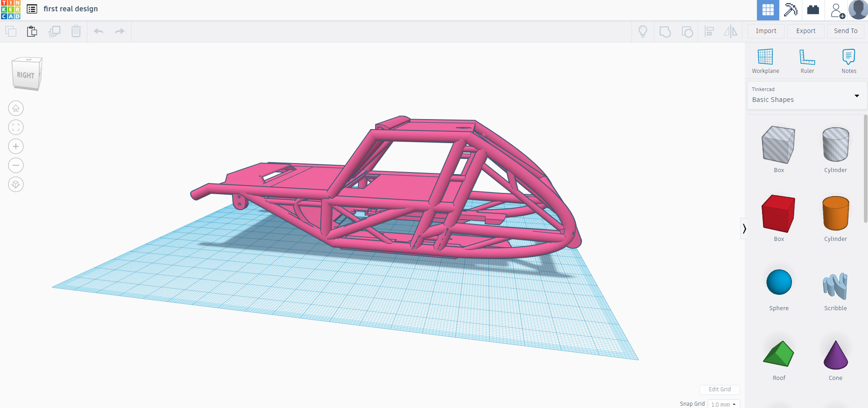The width and height of the screenshot is (868, 408).
Task: Click the Send To button
Action: click(x=846, y=31)
